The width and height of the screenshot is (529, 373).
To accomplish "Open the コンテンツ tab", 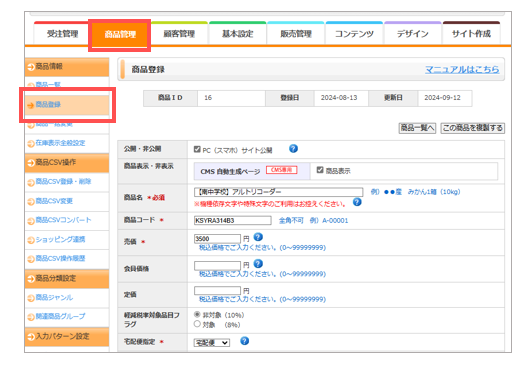I will point(354,33).
